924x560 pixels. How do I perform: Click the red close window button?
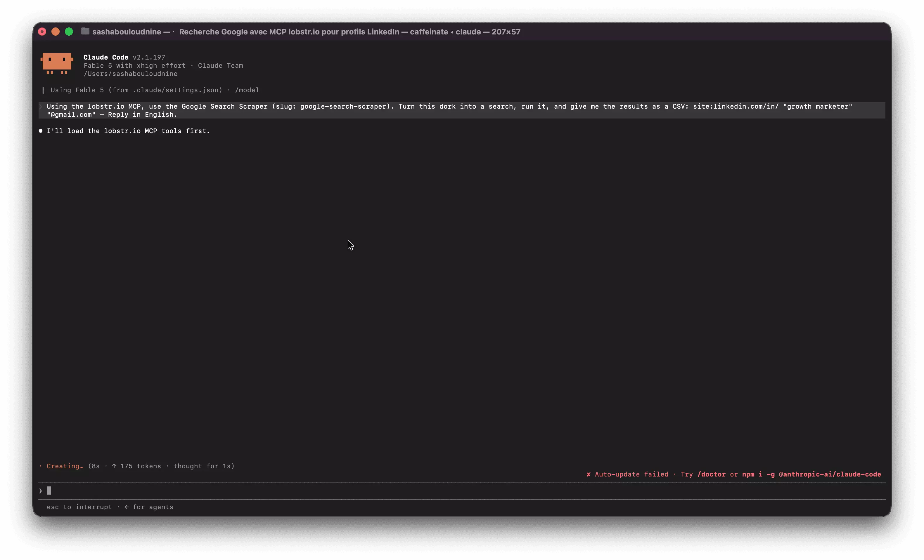coord(42,32)
